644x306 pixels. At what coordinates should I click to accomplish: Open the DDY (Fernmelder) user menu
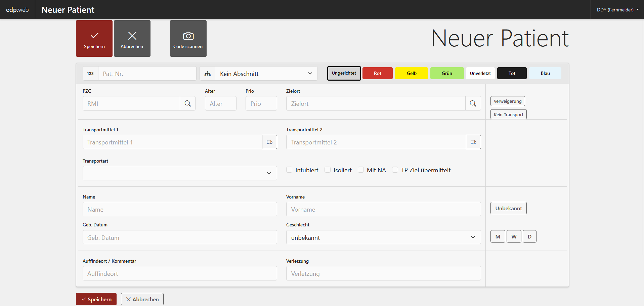tap(617, 10)
